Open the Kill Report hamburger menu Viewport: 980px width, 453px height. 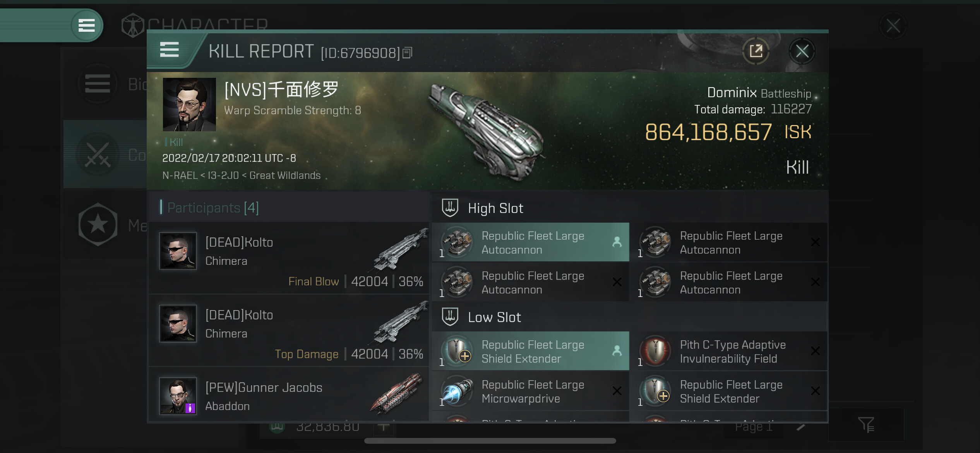(169, 50)
